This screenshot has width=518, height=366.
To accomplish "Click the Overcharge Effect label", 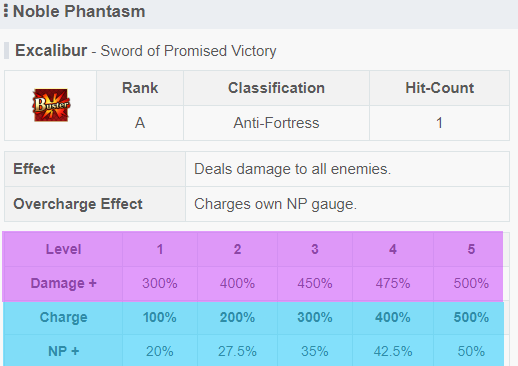I will click(78, 204).
